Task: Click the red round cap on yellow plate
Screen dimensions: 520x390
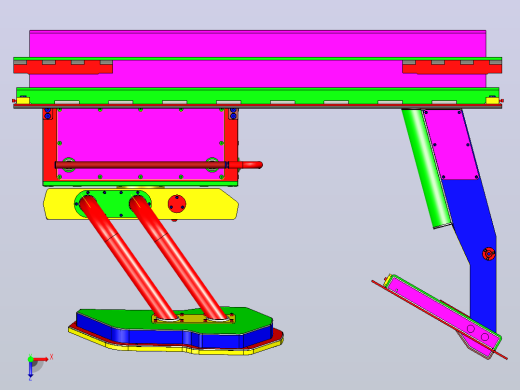Action: point(177,204)
